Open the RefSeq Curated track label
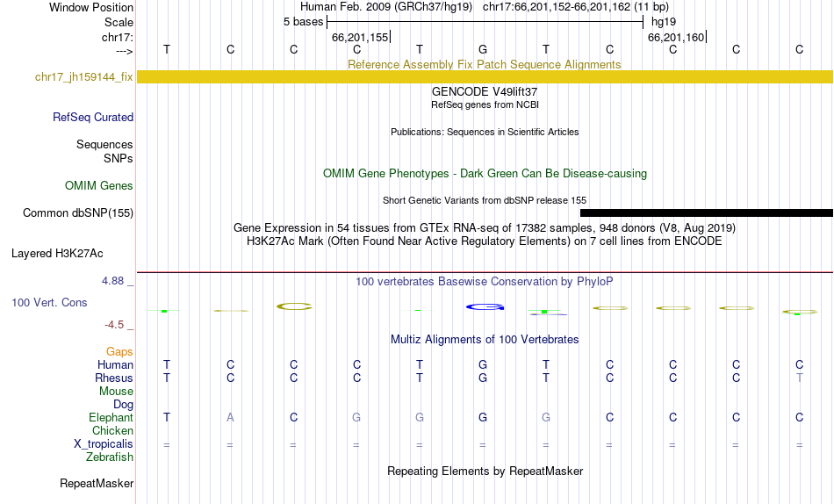Screen dimensions: 834x504 [92, 117]
